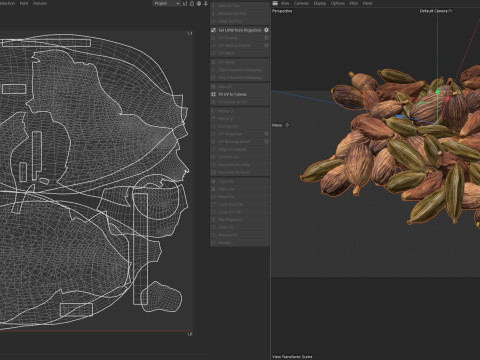Open UV Straighten gear options

(266, 134)
